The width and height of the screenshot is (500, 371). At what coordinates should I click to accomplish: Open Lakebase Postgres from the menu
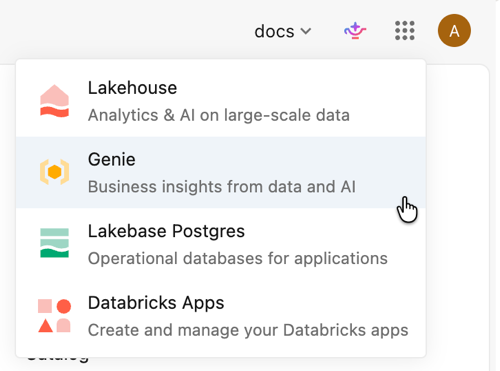point(221,244)
